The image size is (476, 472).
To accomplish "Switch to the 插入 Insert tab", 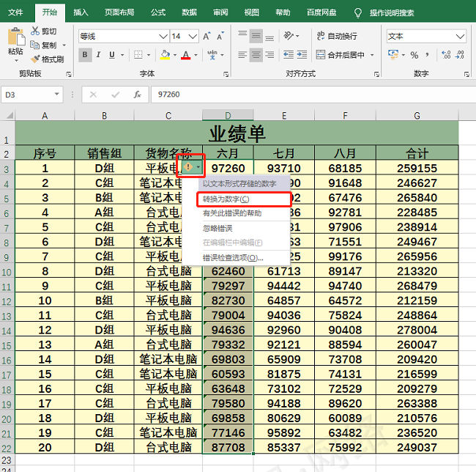I will click(81, 12).
